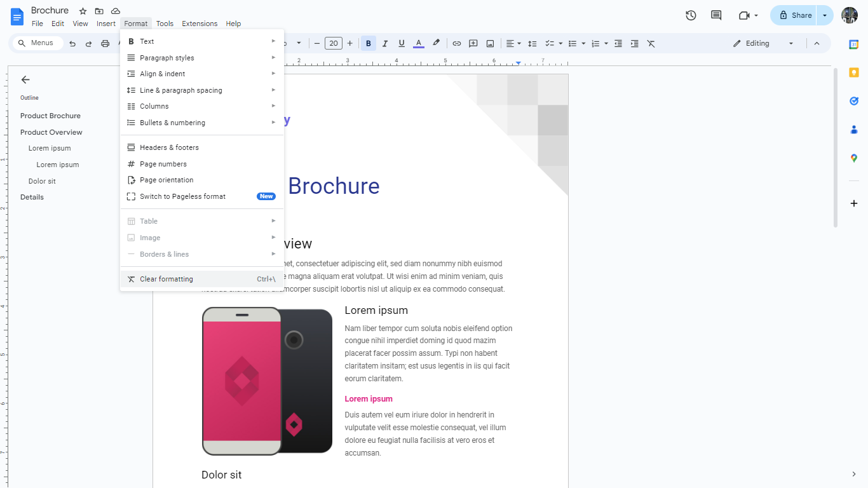
Task: Open the text color picker
Action: (418, 43)
